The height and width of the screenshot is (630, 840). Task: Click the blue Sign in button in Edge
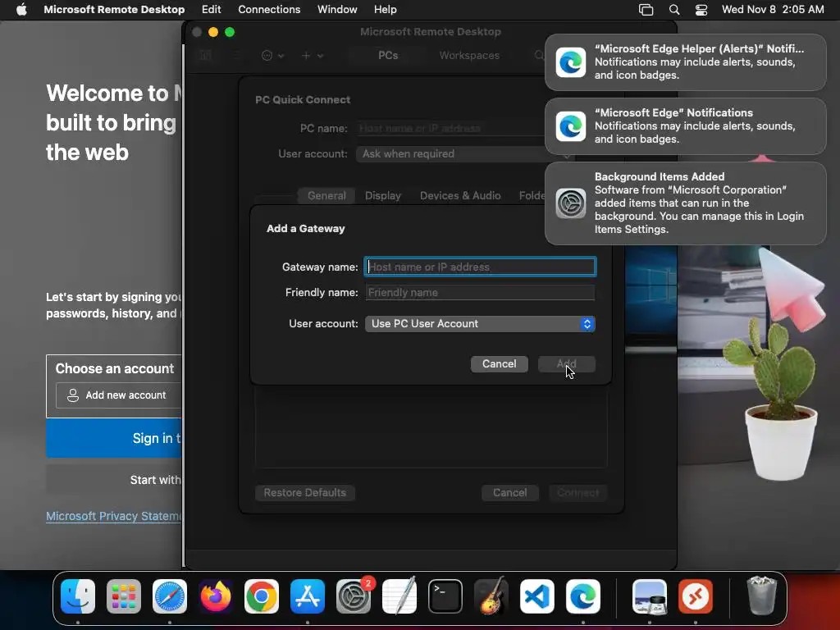[x=114, y=438]
